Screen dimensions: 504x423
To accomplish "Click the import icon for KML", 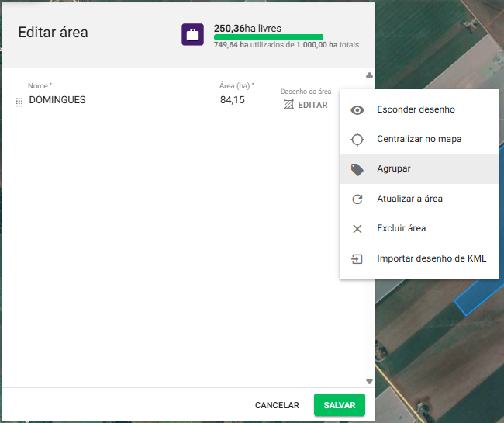I will (x=357, y=259).
